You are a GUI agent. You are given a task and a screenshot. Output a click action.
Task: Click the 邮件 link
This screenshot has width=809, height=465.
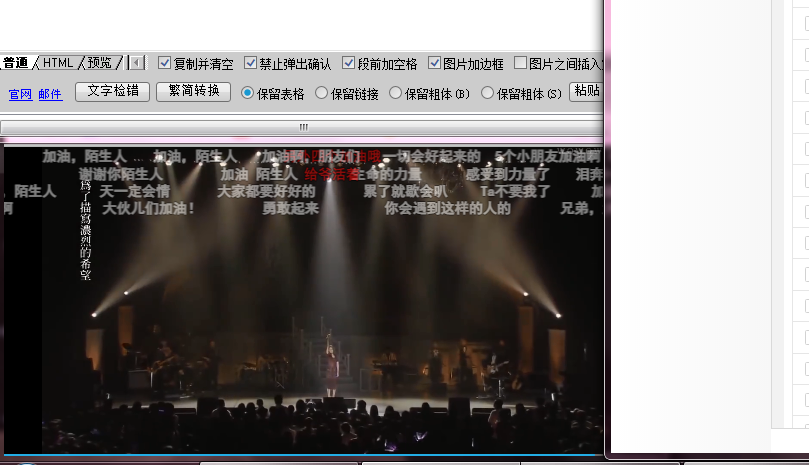click(x=50, y=94)
